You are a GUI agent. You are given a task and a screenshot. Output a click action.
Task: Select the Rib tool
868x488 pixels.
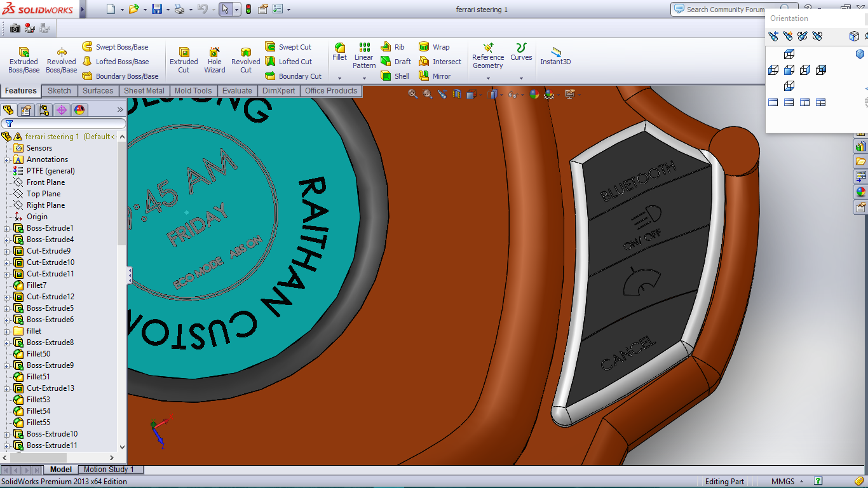click(x=393, y=47)
